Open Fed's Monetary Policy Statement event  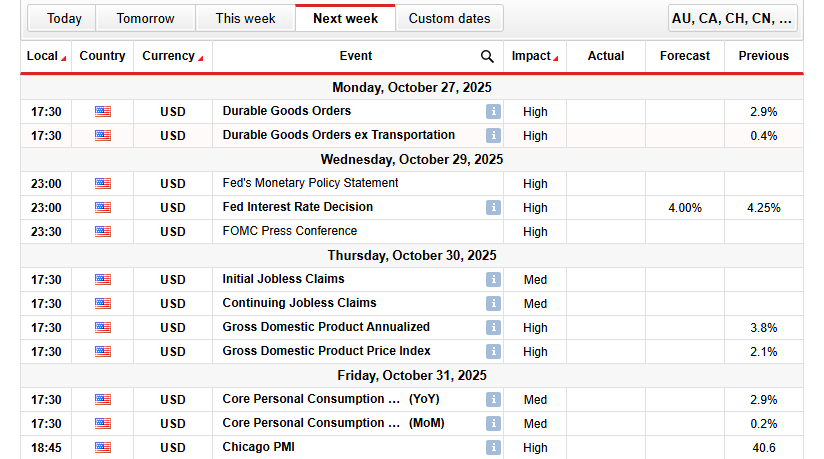click(310, 184)
